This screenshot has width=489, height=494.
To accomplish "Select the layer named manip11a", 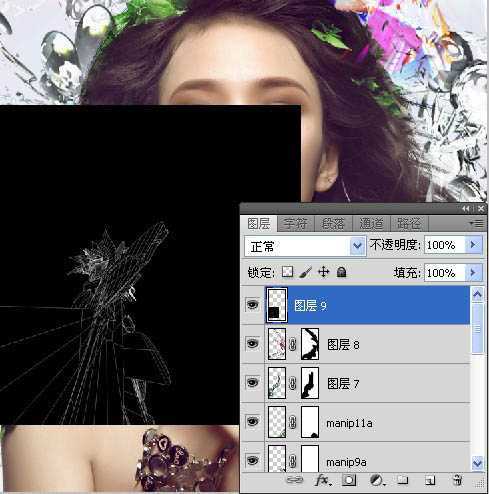I will pos(349,423).
